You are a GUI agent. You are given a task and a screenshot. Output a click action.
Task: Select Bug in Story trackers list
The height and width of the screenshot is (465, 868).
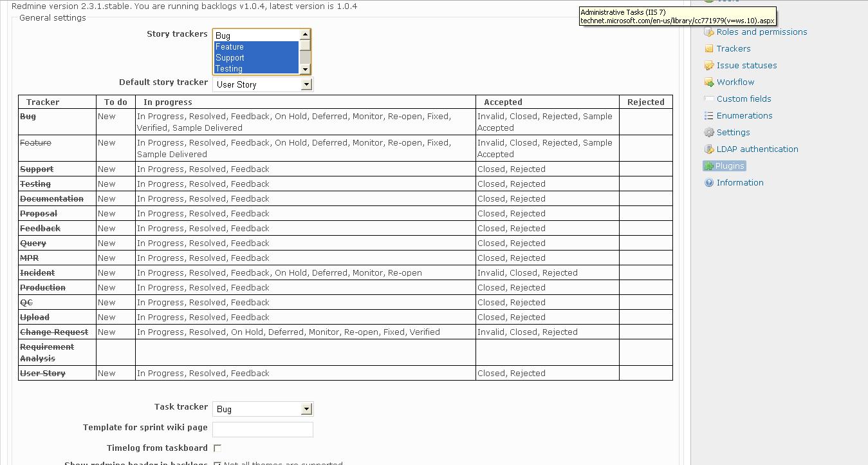pyautogui.click(x=256, y=36)
